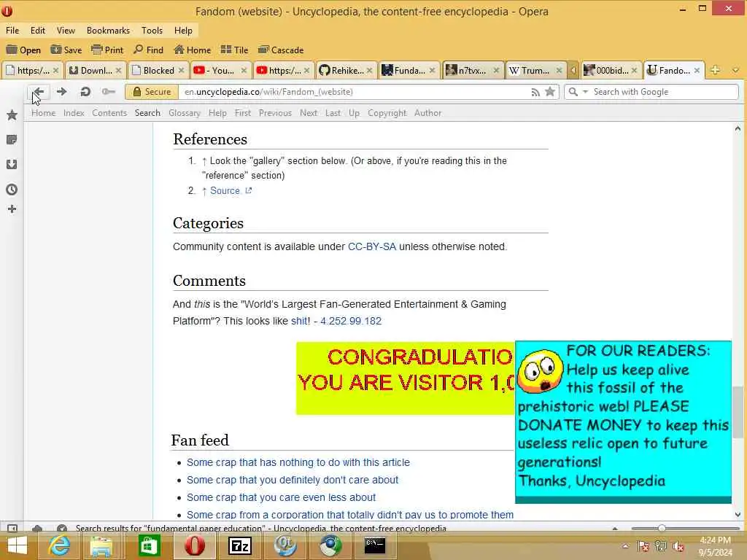Open 'Some crap that you care even less about'
The height and width of the screenshot is (560, 747).
click(281, 497)
